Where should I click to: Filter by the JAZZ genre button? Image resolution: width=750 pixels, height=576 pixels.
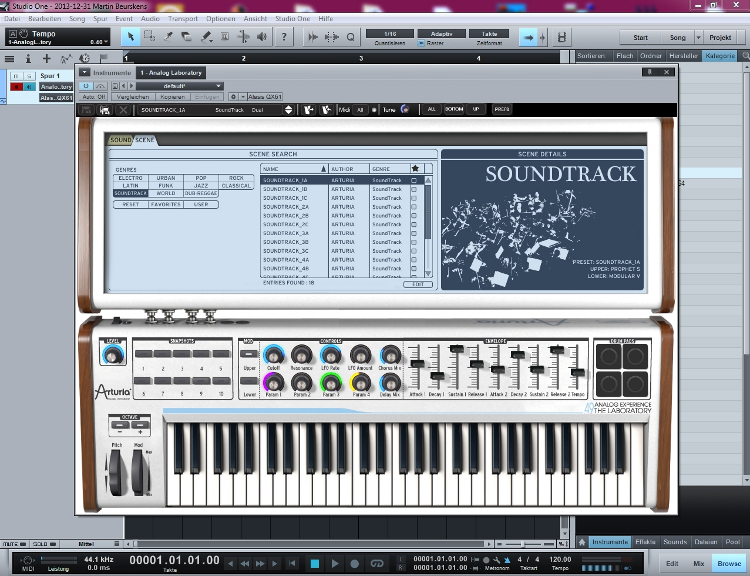201,186
